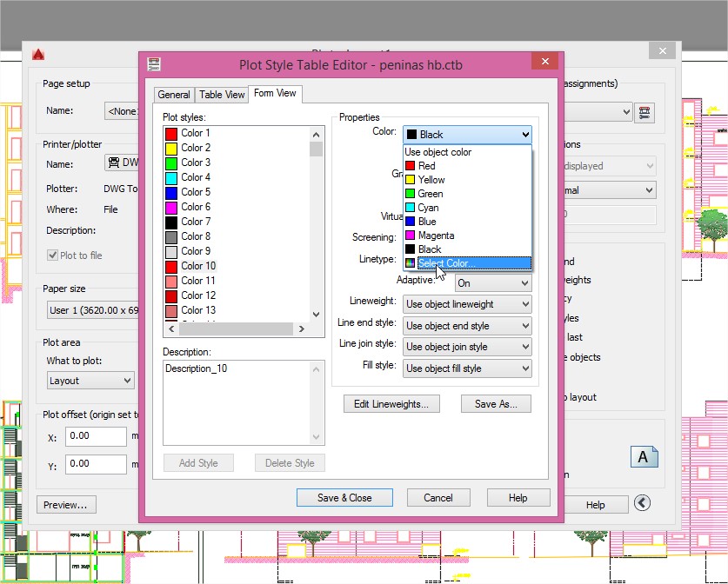This screenshot has height=584, width=728.
Task: Click the portrait orientation A icon
Action: [644, 456]
